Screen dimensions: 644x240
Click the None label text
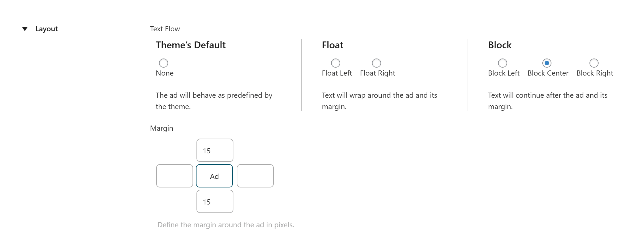point(164,73)
